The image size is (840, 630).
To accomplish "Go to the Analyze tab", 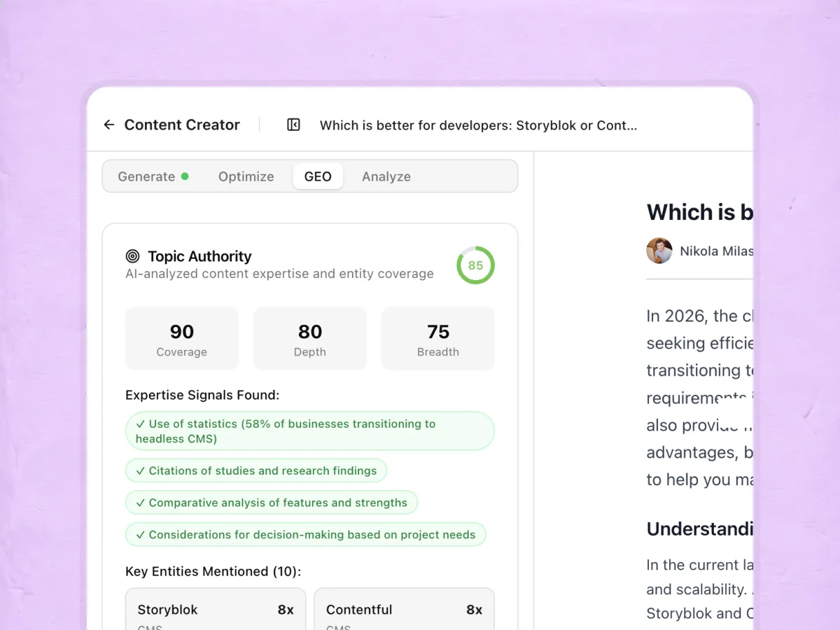I will click(386, 176).
